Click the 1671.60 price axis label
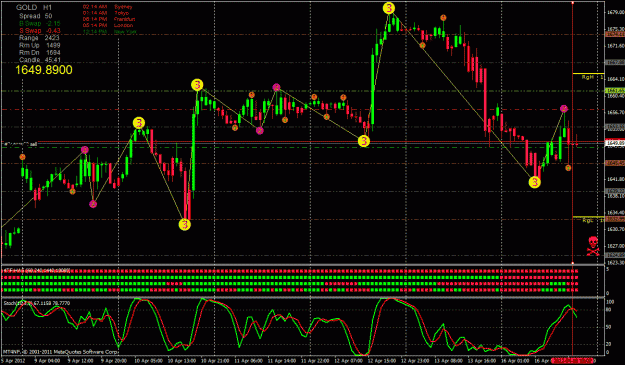 click(615, 47)
